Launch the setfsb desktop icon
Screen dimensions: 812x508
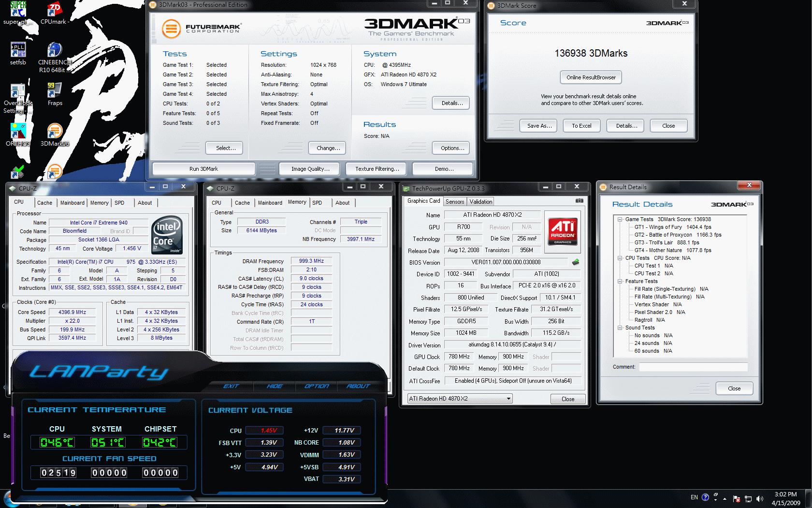click(18, 53)
